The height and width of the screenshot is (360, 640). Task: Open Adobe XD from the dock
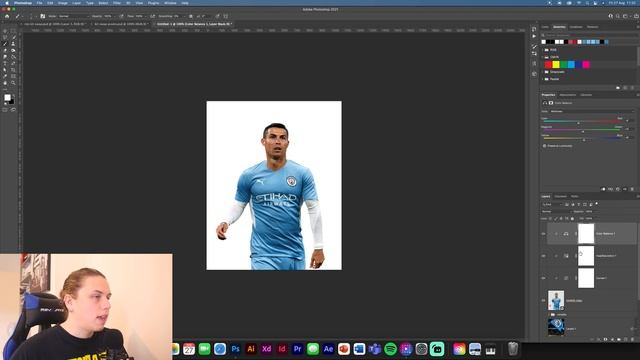[x=266, y=349]
